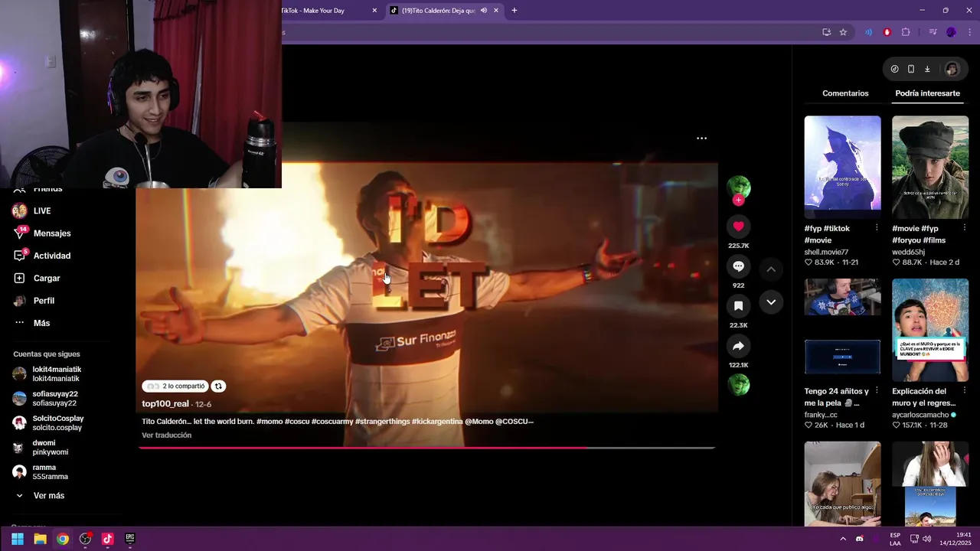The height and width of the screenshot is (551, 980).
Task: Seek along the video progress bar
Action: coord(426,448)
